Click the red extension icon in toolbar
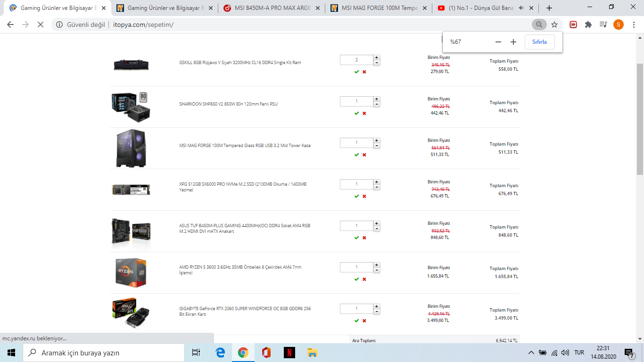The height and width of the screenshot is (362, 644). (573, 25)
